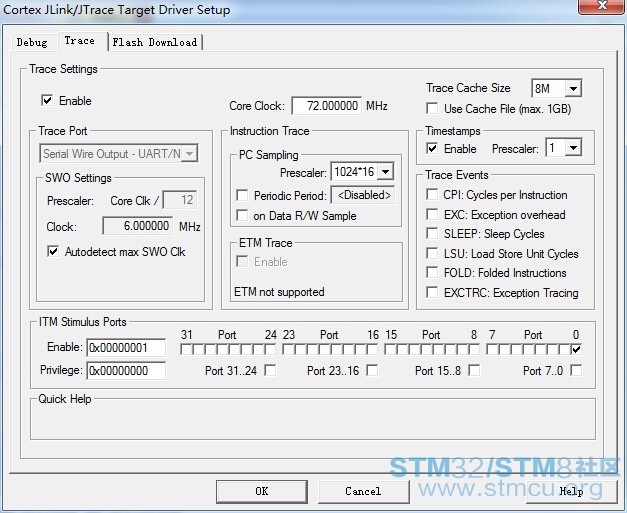
Task: Check ITM stimulus port 24 checkbox
Action: click(271, 349)
